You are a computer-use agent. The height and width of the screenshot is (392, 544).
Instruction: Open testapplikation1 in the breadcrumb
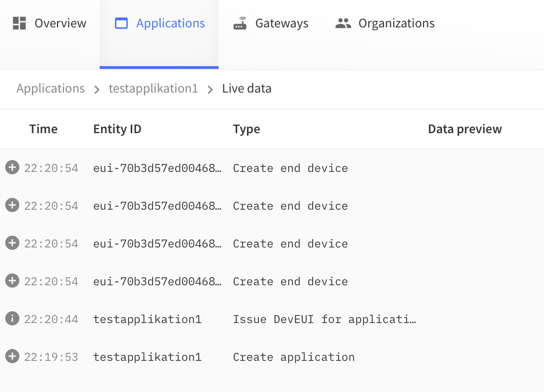click(153, 88)
